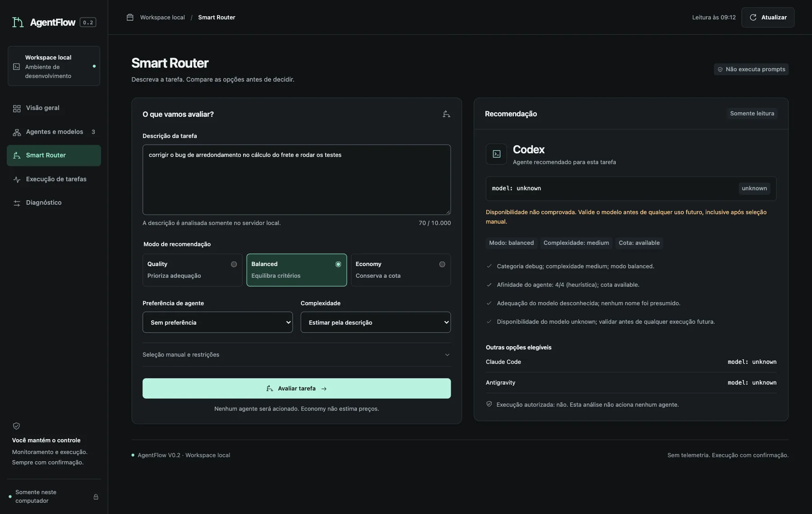Screen dimensions: 812x514
Task: Click into the Descrição da tarefa text area
Action: [x=297, y=179]
